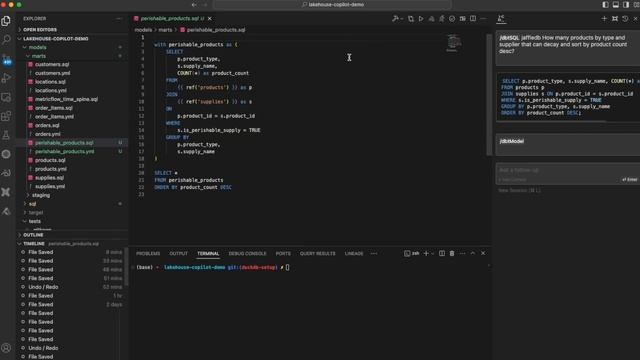Viewport: 640px width, 360px height.
Task: Open the Search view in the activity bar
Action: coord(6,40)
